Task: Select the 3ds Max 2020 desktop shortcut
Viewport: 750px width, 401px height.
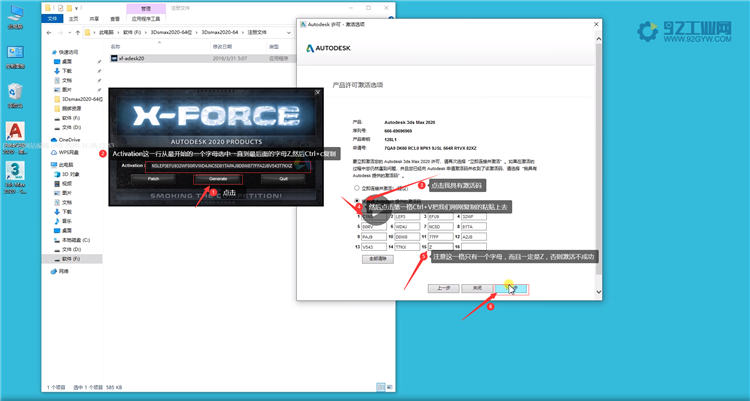Action: click(15, 178)
